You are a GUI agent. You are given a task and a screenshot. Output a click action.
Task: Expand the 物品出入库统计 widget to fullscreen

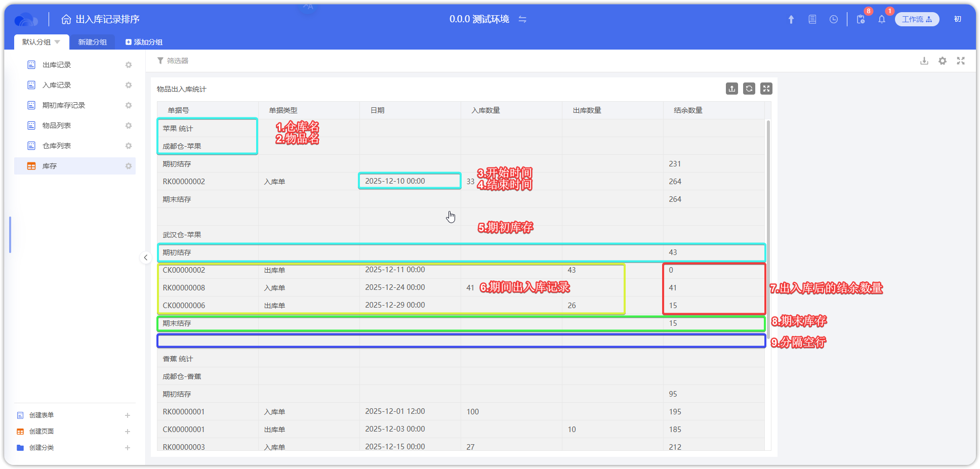click(x=766, y=89)
